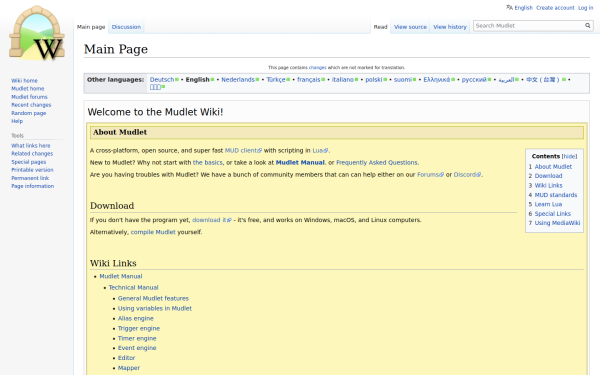Open Mudlet forums in the sidebar
Screen dimensions: 600x375
tap(29, 97)
